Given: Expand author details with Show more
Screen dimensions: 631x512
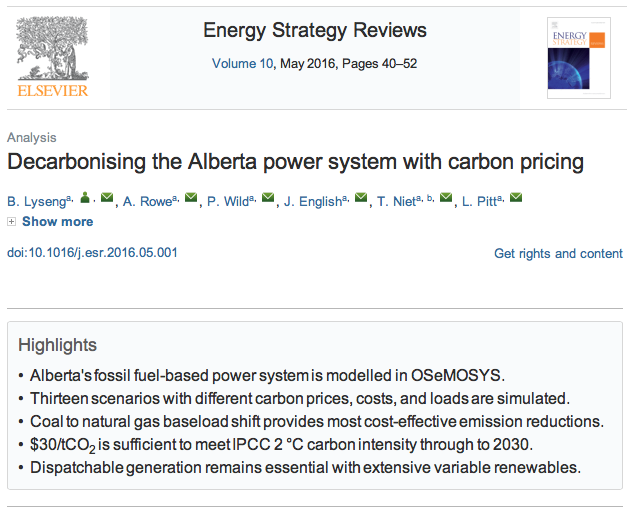Looking at the screenshot, I should (57, 222).
